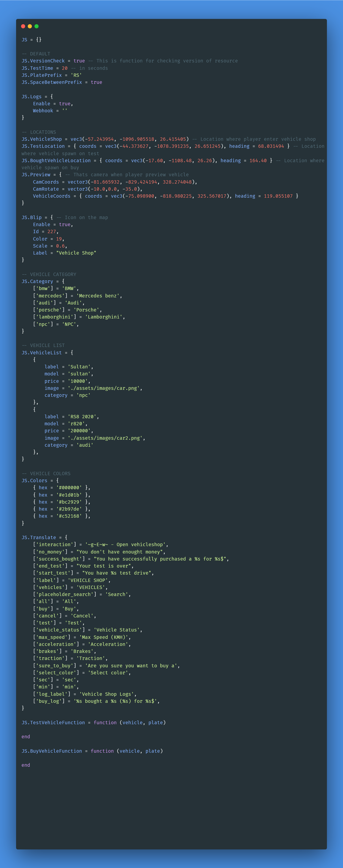Click the "Vehicle Shop" blip label string
343x868 pixels.
[x=76, y=253]
